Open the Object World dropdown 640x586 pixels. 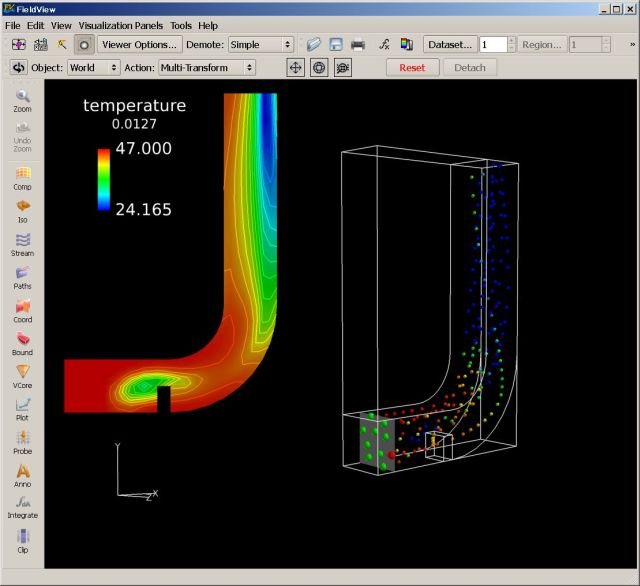93,67
